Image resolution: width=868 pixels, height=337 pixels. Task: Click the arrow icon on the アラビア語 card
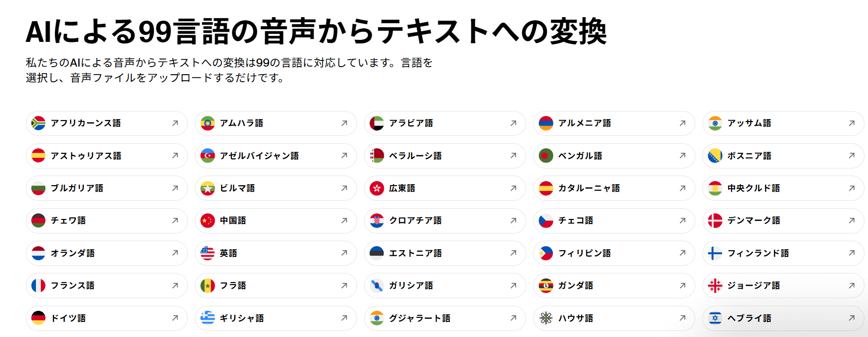(x=514, y=123)
